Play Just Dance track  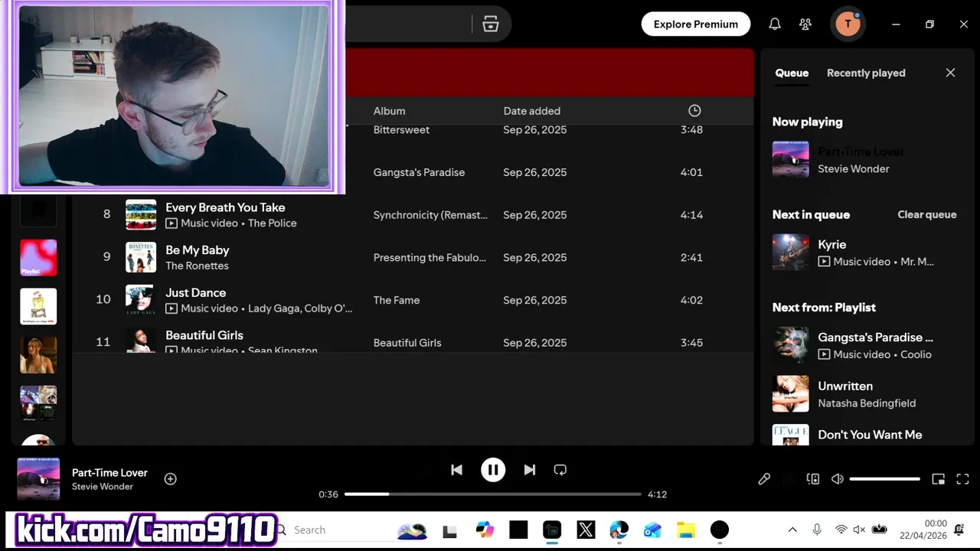(196, 293)
